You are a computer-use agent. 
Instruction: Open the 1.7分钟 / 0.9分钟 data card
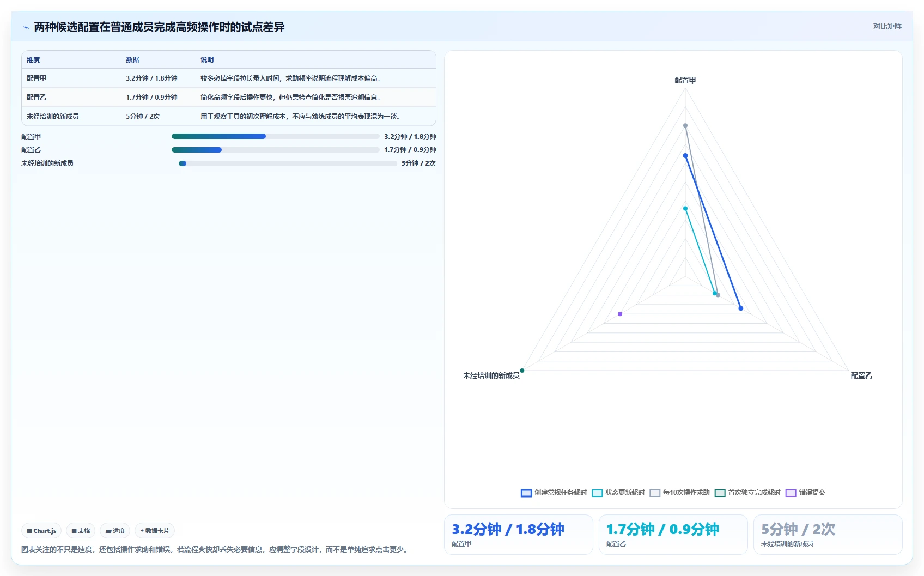pyautogui.click(x=673, y=535)
